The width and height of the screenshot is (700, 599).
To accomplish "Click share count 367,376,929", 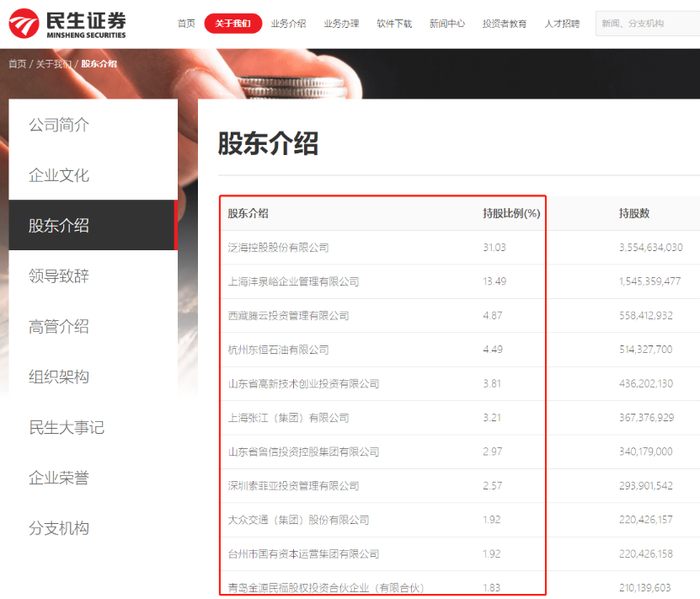I will (x=646, y=418).
